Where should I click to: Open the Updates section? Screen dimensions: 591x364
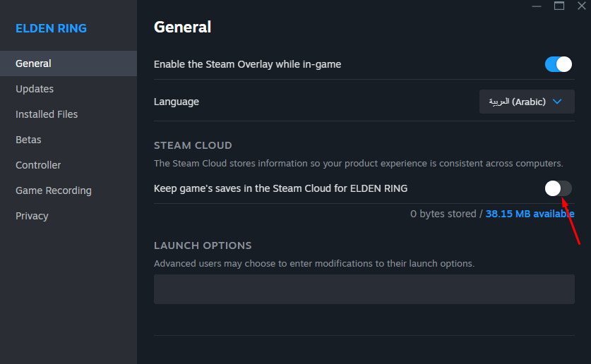coord(35,89)
